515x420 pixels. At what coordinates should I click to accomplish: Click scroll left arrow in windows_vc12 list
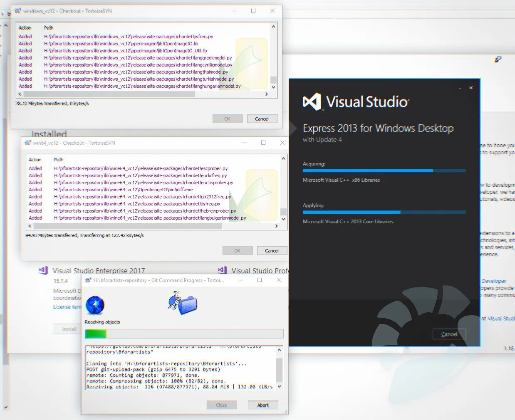coord(20,94)
